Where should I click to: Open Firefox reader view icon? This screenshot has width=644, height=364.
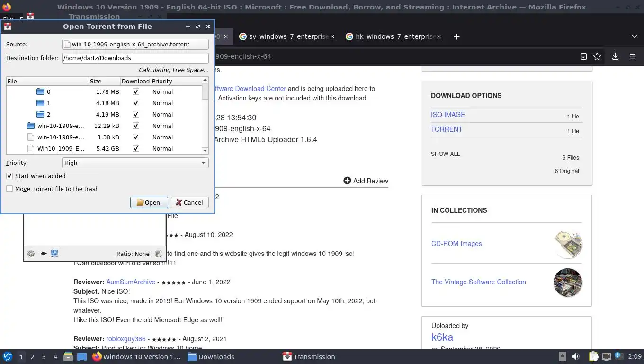click(584, 56)
